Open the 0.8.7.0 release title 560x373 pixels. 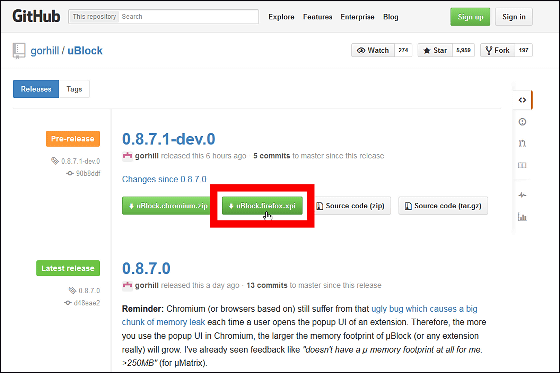(x=146, y=268)
